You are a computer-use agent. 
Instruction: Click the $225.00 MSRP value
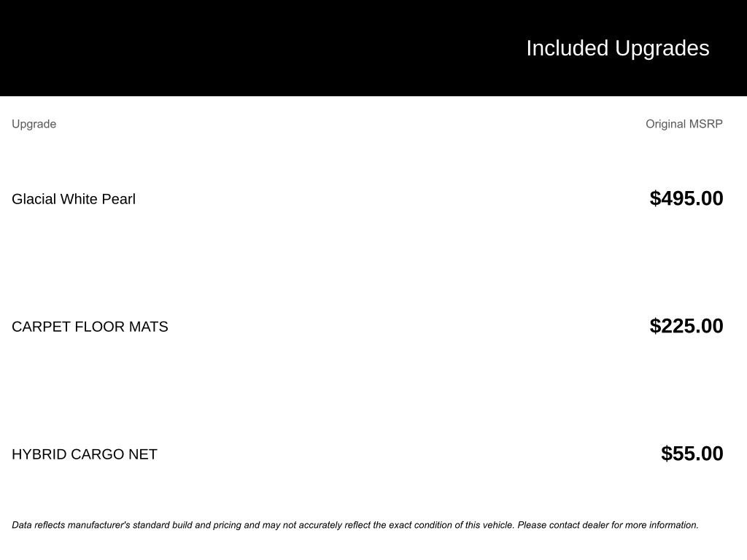686,326
